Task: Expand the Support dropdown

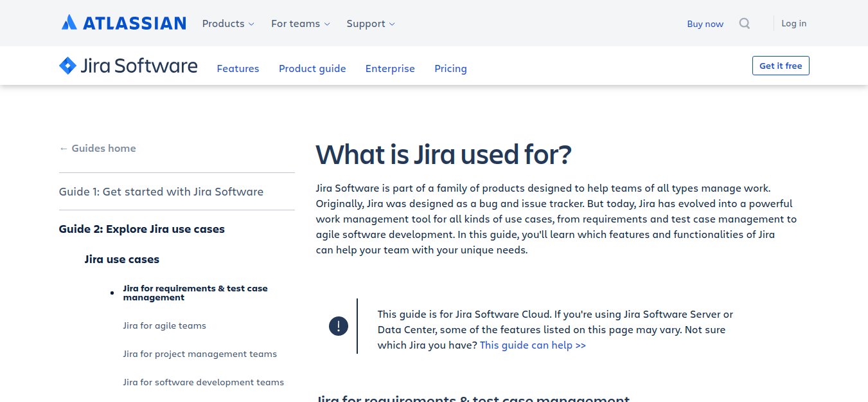Action: pyautogui.click(x=371, y=24)
